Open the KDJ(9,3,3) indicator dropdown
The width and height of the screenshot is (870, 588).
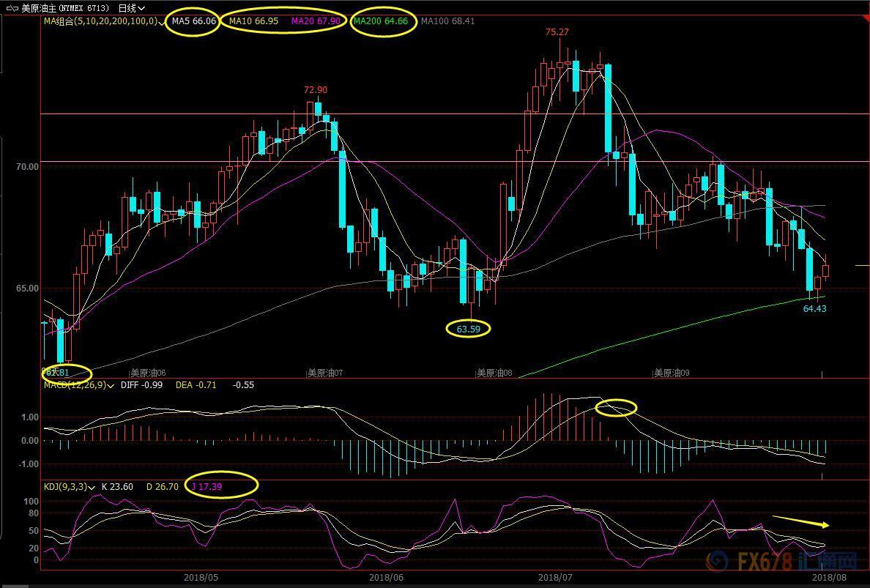click(x=93, y=487)
